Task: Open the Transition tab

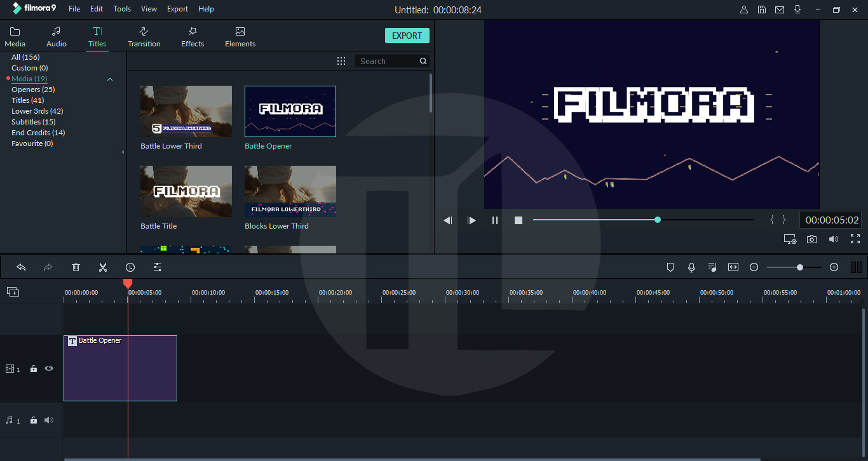Action: click(x=144, y=37)
